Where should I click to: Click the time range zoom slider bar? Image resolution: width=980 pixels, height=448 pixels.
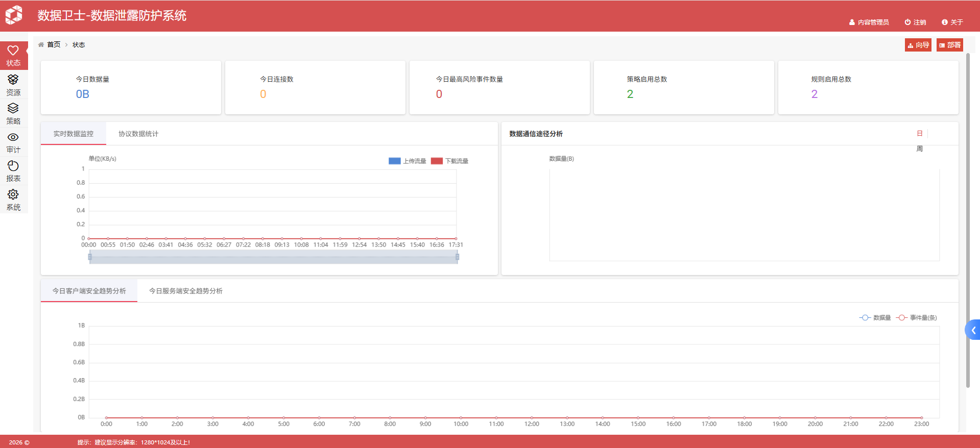coord(273,257)
